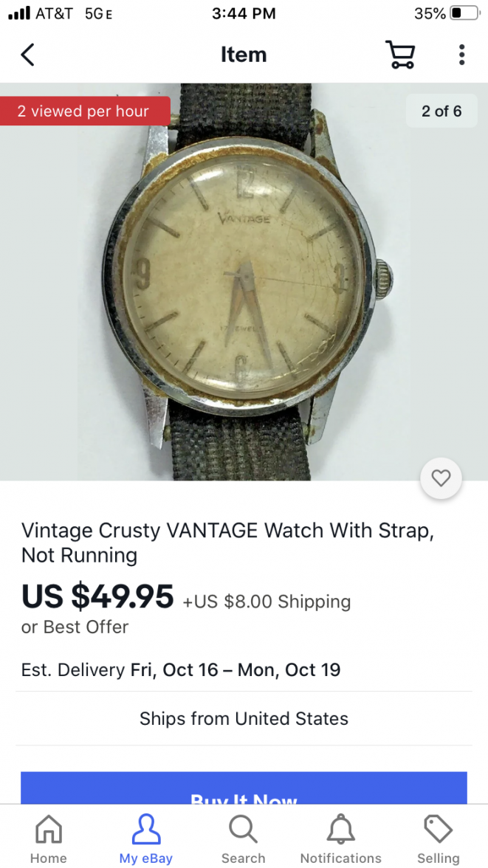Tap the Buy It Now button
This screenshot has height=868, width=488.
tap(244, 788)
